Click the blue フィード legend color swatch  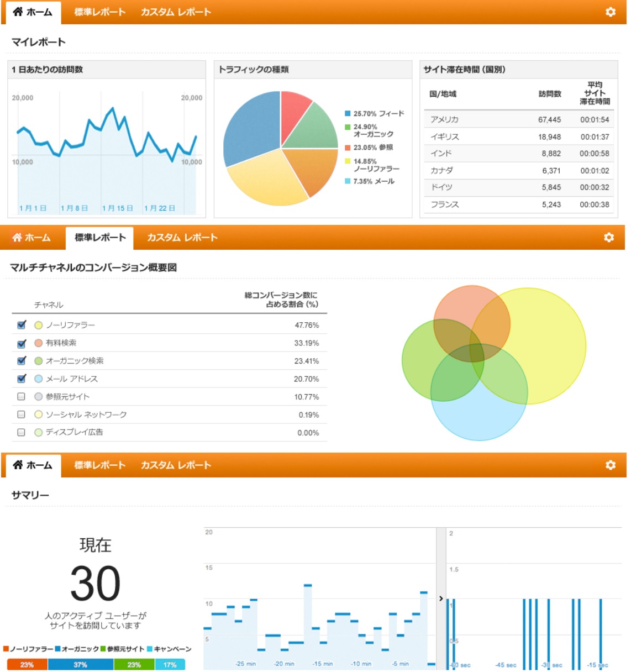click(348, 114)
